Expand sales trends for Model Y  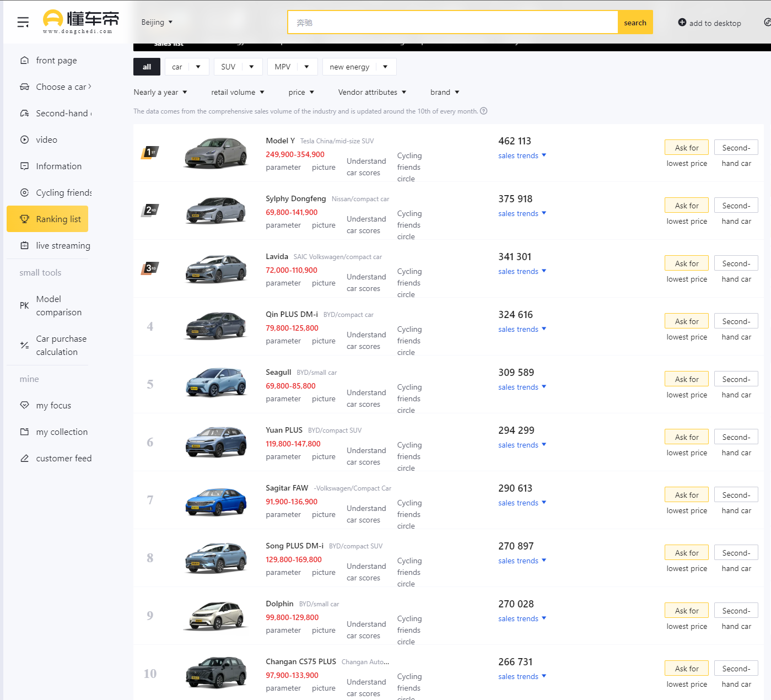[522, 155]
